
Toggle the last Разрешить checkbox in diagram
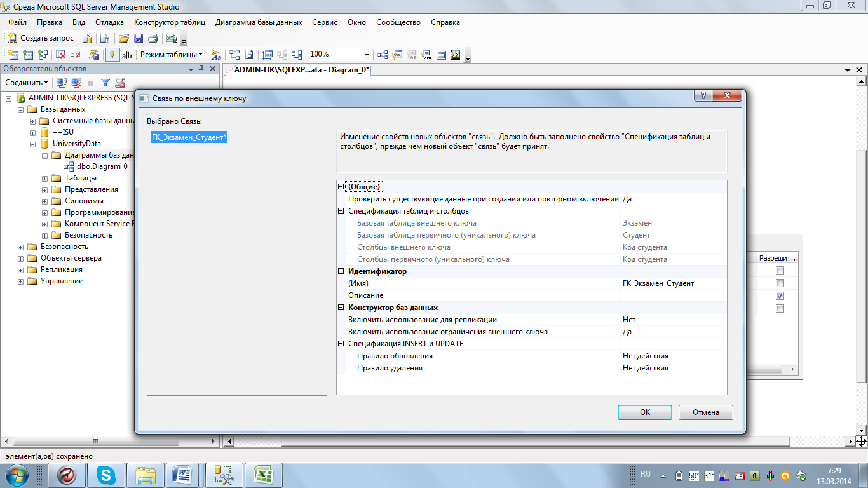tap(780, 309)
